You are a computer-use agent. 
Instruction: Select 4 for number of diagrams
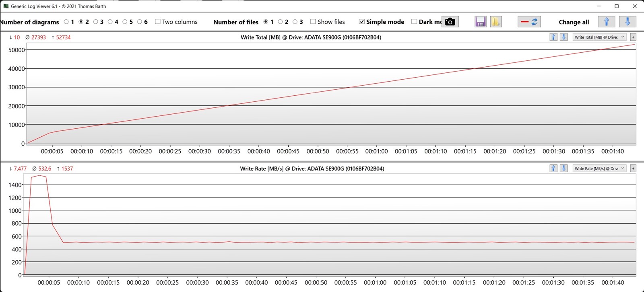(x=110, y=22)
